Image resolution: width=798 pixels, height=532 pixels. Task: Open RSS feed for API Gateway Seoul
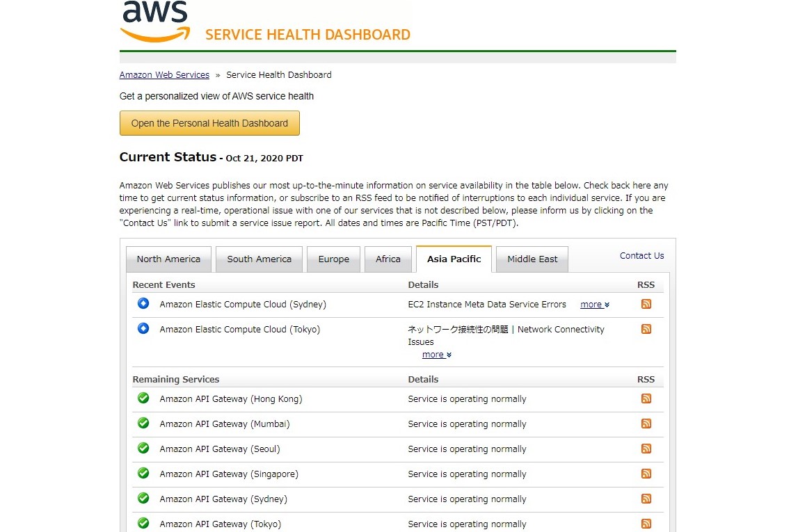point(646,449)
